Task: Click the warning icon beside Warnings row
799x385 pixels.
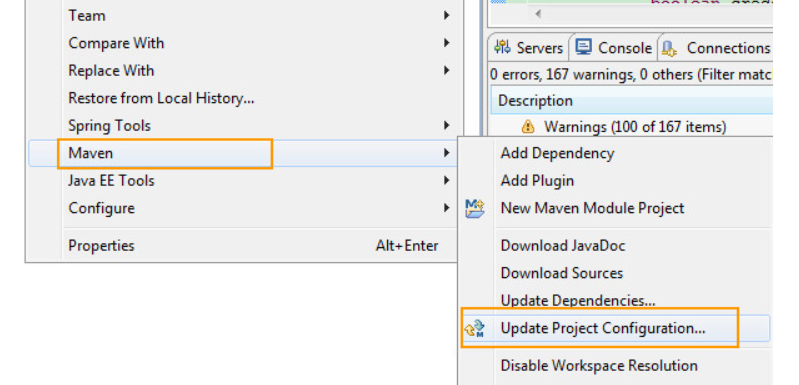Action: click(528, 126)
